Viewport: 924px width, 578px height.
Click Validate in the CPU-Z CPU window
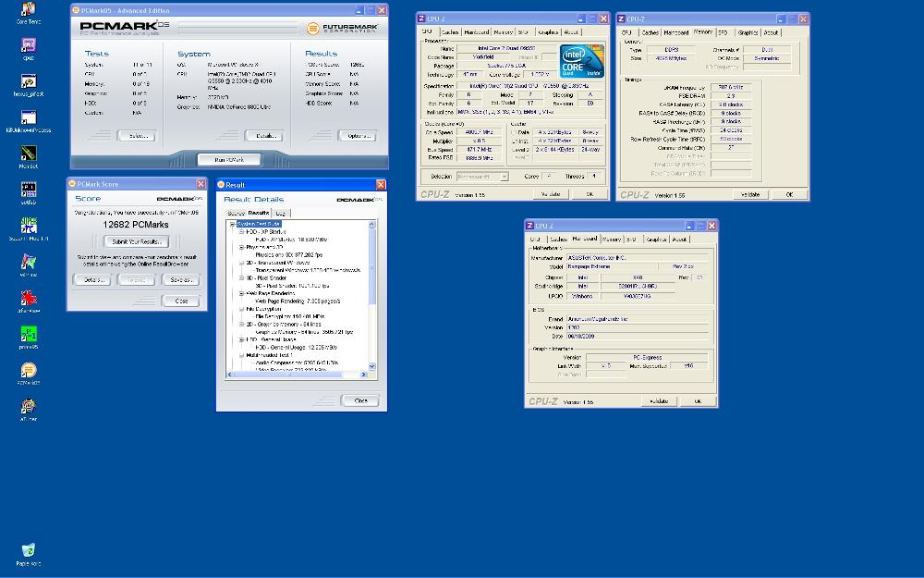coord(551,194)
